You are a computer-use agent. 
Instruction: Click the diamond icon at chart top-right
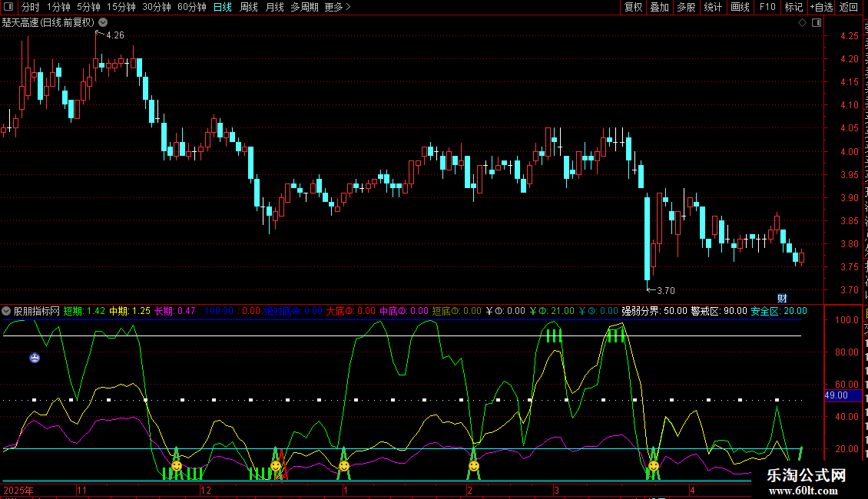(802, 23)
